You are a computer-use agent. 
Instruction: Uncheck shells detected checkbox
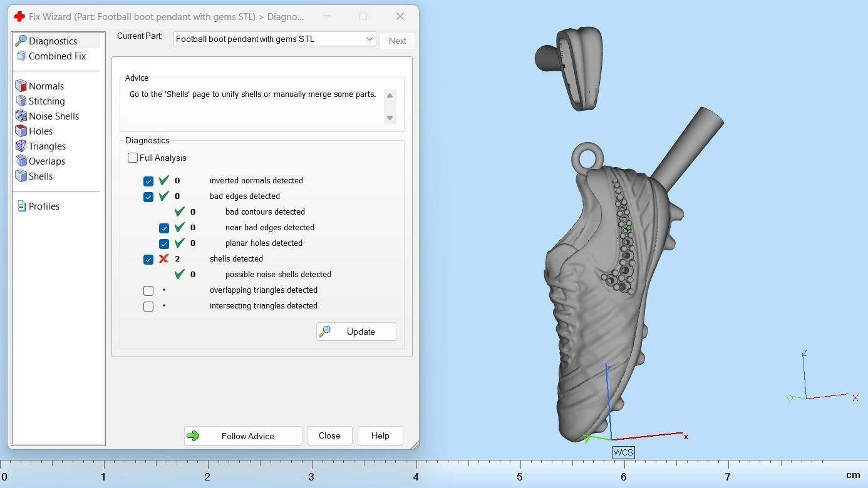148,259
